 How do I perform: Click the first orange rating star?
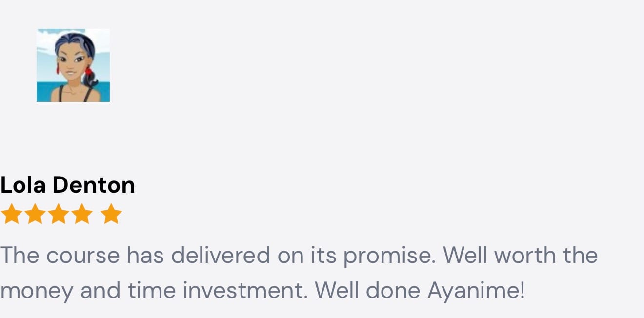coord(11,214)
